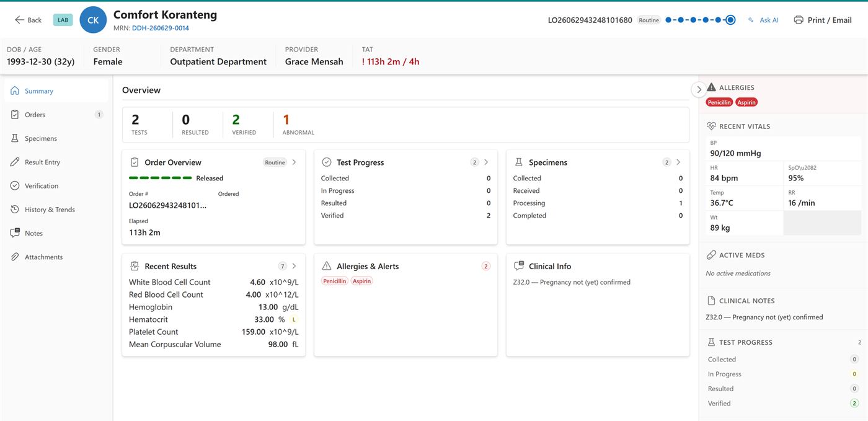868x421 pixels.
Task: Click the Allergies & Alerts warning icon in card
Action: (327, 266)
